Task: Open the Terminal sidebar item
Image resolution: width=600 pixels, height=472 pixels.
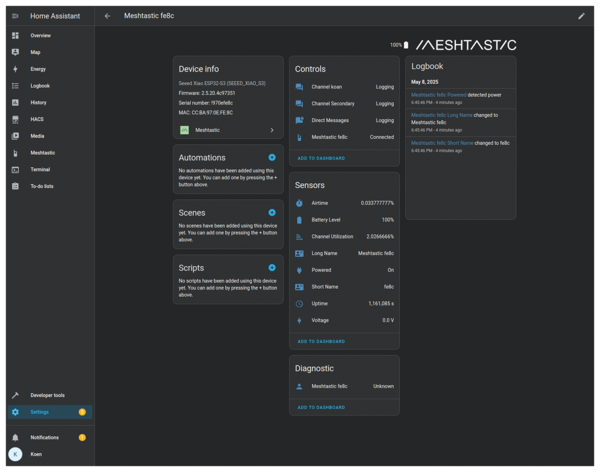Action: tap(40, 169)
